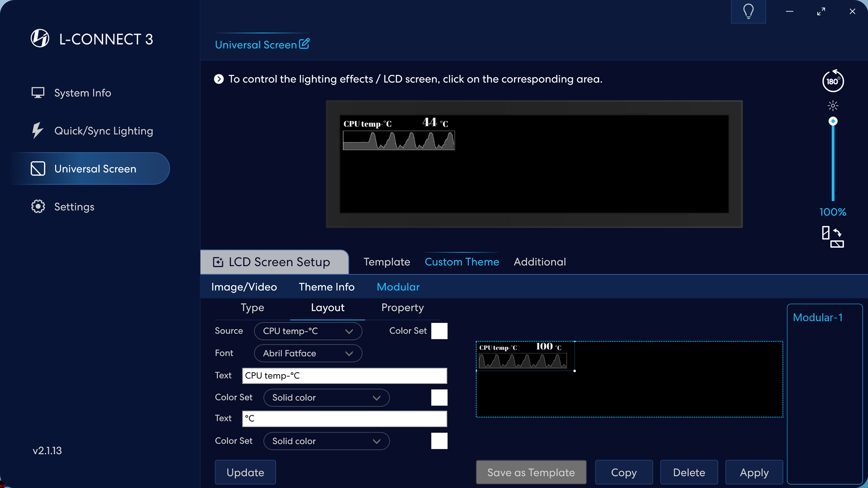Click the edit pencil beside Universal Screen title

(304, 44)
